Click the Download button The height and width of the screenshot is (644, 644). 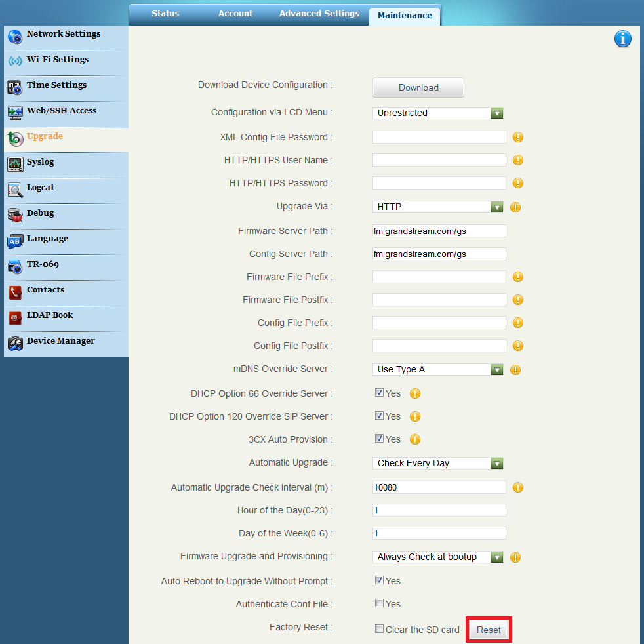click(418, 87)
